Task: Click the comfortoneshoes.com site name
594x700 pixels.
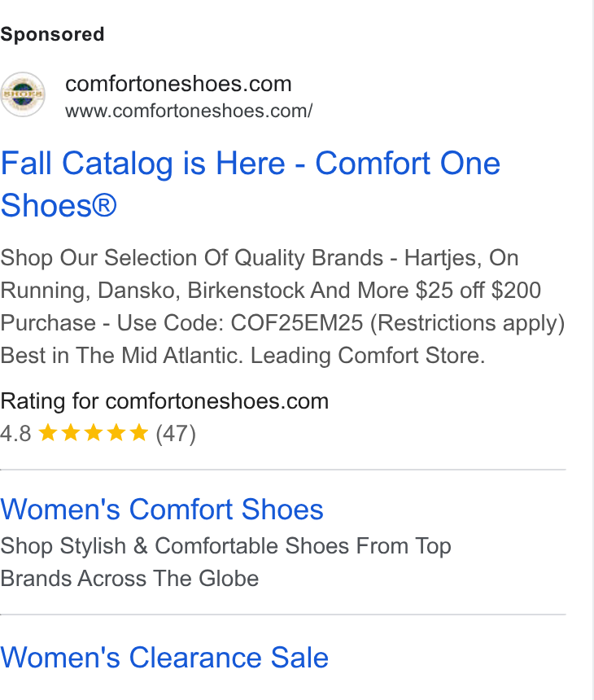Action: coord(178,84)
